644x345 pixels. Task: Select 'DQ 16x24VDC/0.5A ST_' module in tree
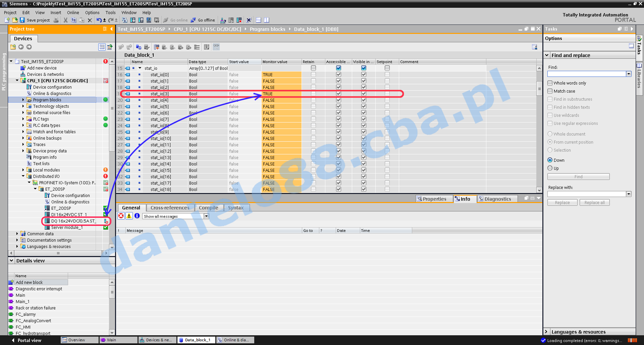pos(73,221)
